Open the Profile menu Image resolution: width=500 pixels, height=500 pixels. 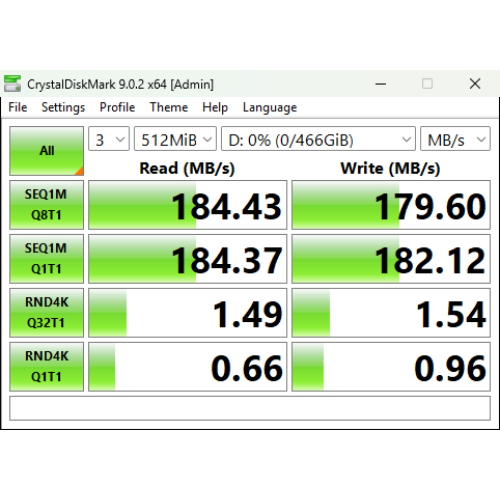coord(117,107)
